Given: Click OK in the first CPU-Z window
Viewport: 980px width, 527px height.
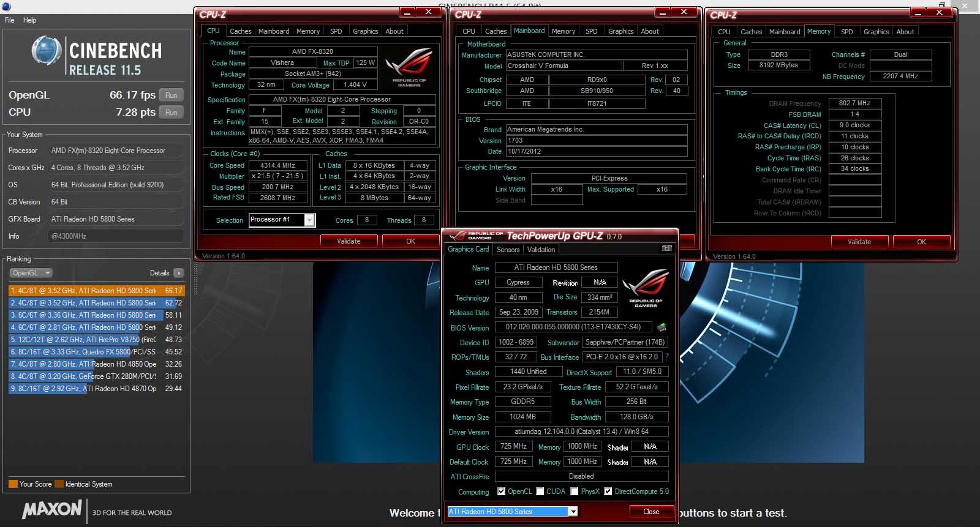Looking at the screenshot, I should point(410,241).
